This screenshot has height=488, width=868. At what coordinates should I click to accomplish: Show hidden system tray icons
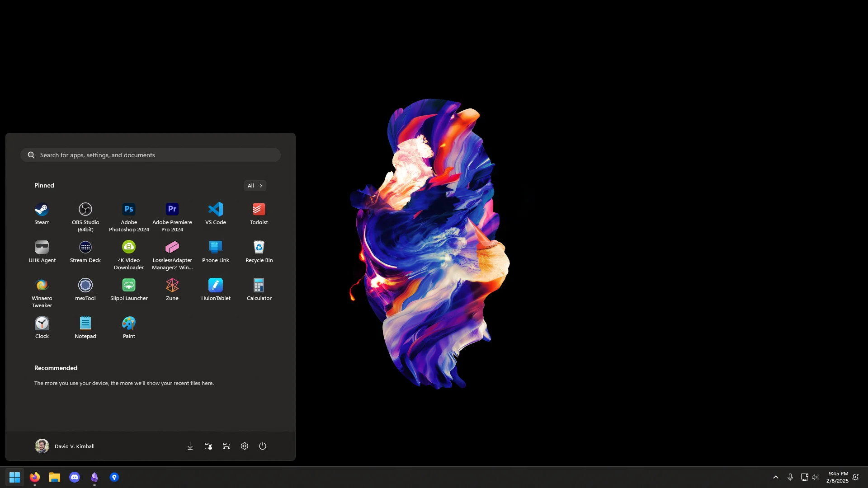click(775, 477)
